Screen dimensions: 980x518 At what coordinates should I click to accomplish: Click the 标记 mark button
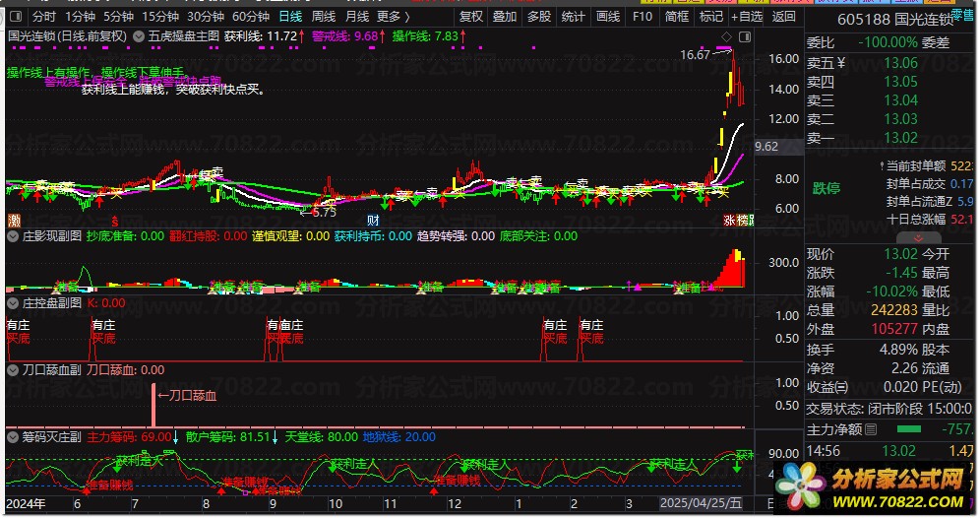tap(710, 17)
